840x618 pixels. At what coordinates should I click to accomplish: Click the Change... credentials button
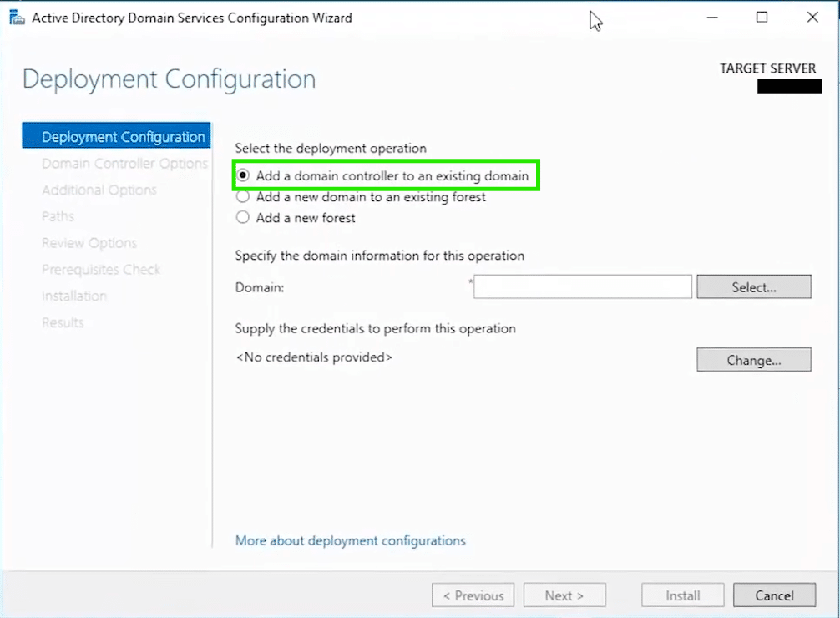[754, 360]
